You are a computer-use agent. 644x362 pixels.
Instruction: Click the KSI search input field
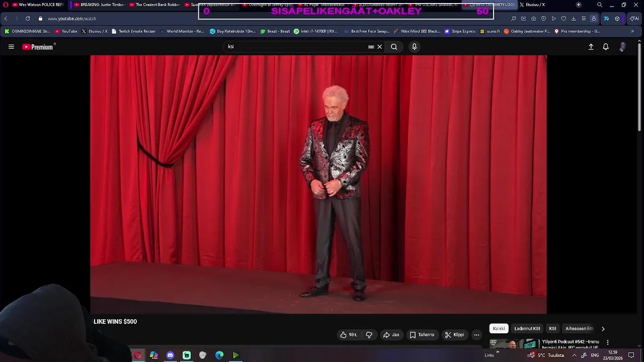(297, 47)
